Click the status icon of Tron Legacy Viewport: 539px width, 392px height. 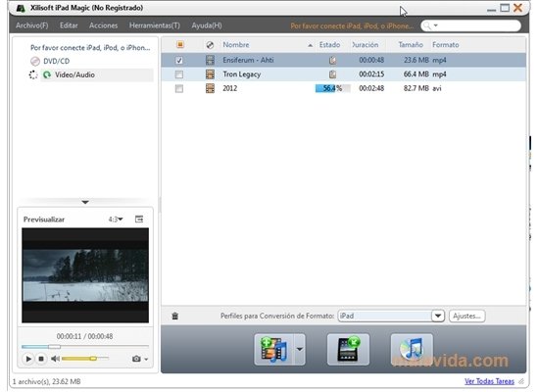pos(332,74)
